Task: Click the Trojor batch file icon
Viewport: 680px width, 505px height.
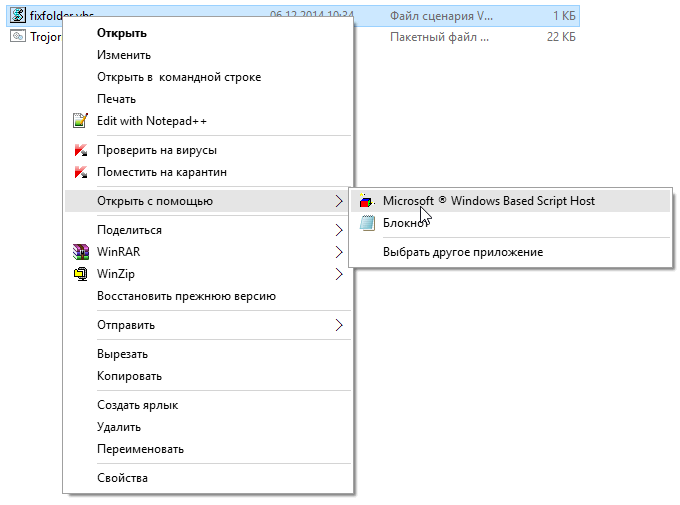Action: point(18,36)
